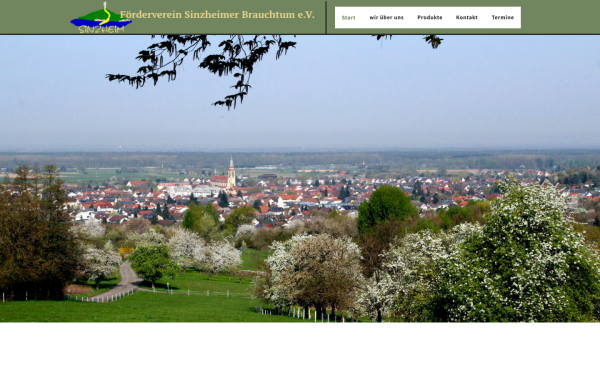Click the Sinzheim town panorama hero image
The image size is (600, 375).
[x=300, y=179]
